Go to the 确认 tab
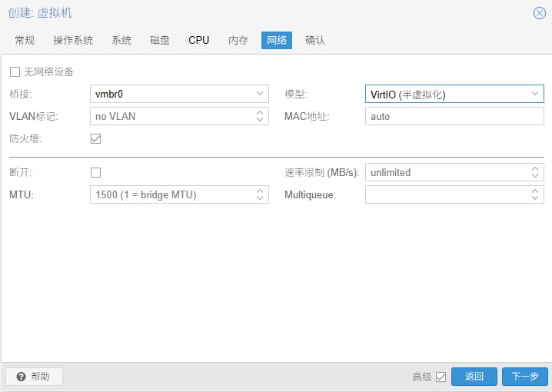The height and width of the screenshot is (392, 552). point(314,40)
